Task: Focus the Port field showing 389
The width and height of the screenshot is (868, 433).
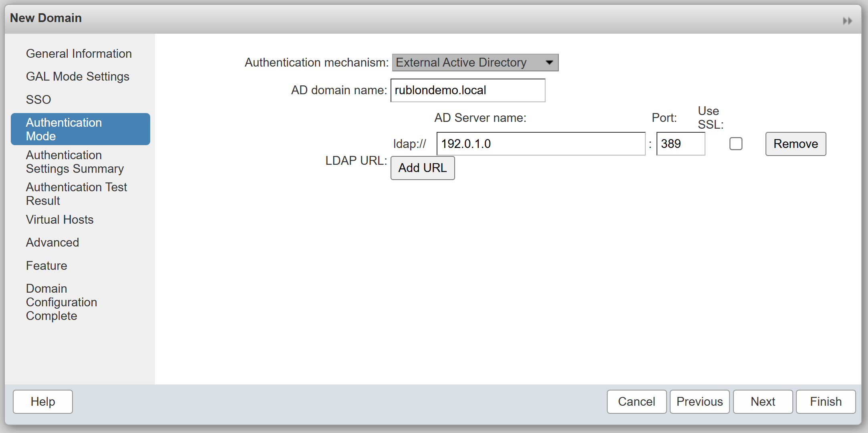Action: tap(680, 144)
